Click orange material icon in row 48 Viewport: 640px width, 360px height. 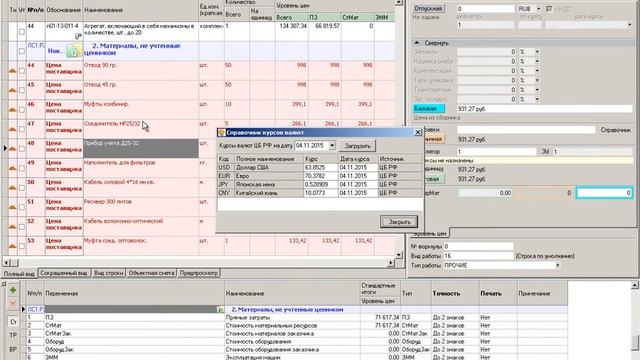pyautogui.click(x=13, y=149)
